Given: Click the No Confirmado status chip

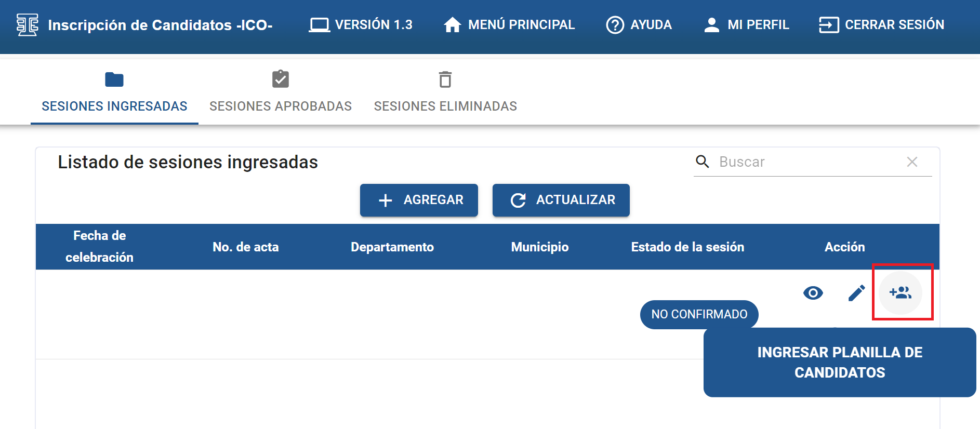Looking at the screenshot, I should pyautogui.click(x=699, y=314).
